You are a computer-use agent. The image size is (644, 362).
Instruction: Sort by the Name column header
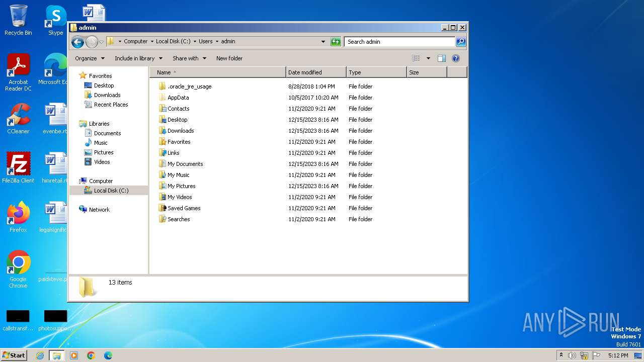(218, 72)
